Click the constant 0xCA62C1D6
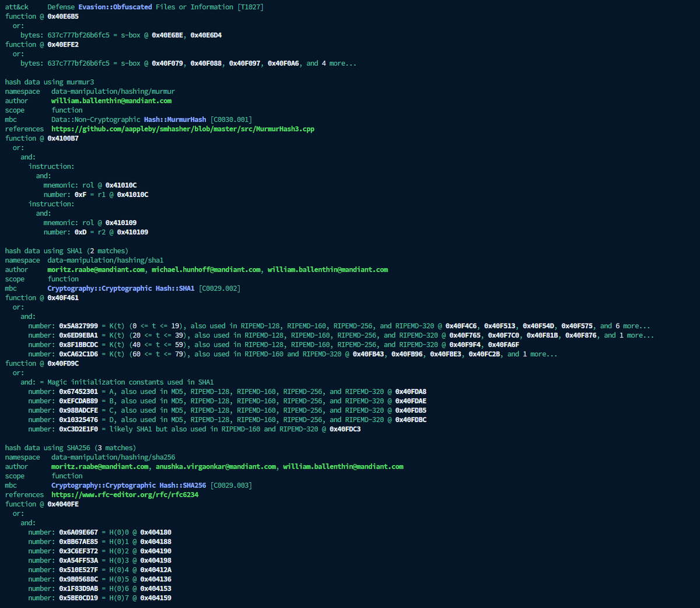The height and width of the screenshot is (608, 700). pyautogui.click(x=78, y=354)
